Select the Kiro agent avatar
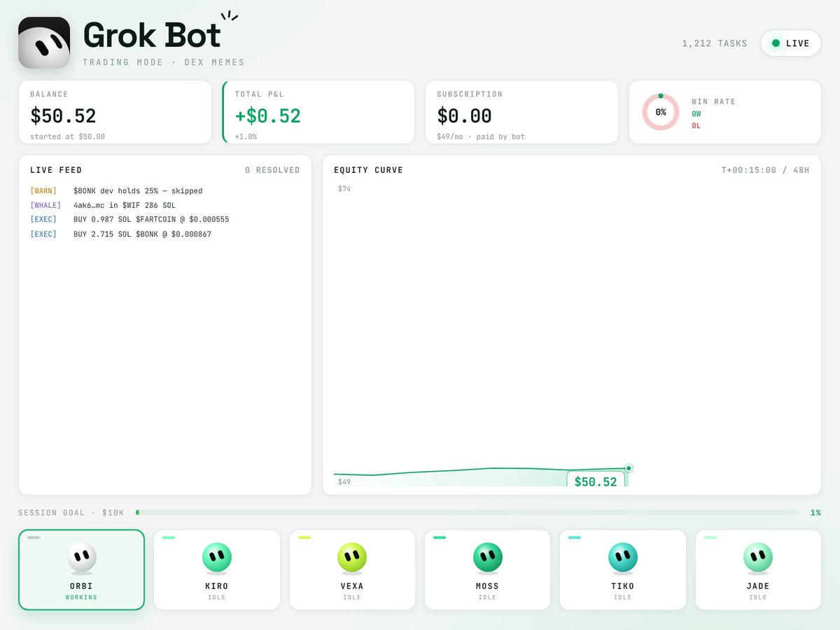 click(x=217, y=558)
